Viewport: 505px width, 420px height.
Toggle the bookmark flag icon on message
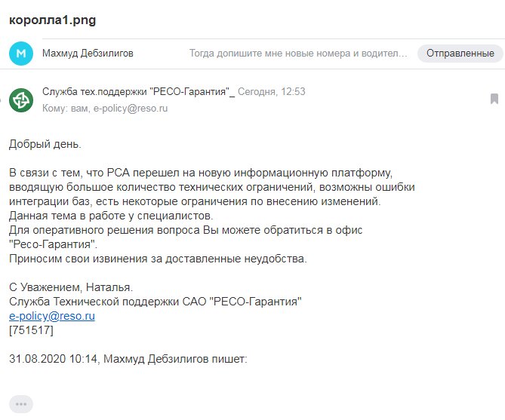pos(494,99)
